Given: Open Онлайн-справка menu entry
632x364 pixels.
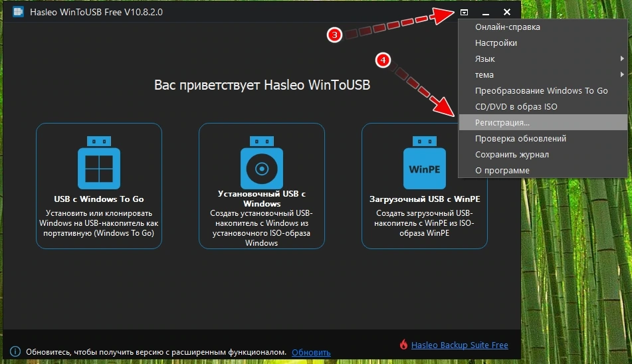Looking at the screenshot, I should click(543, 27).
